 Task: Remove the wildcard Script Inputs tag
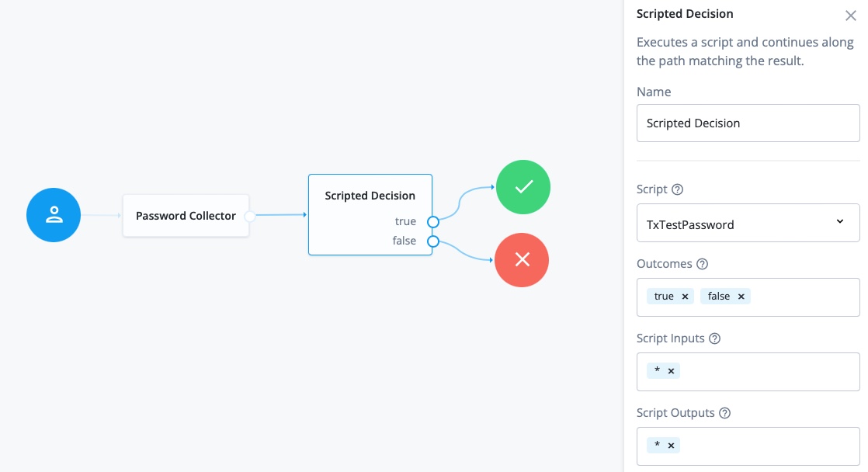tap(671, 370)
